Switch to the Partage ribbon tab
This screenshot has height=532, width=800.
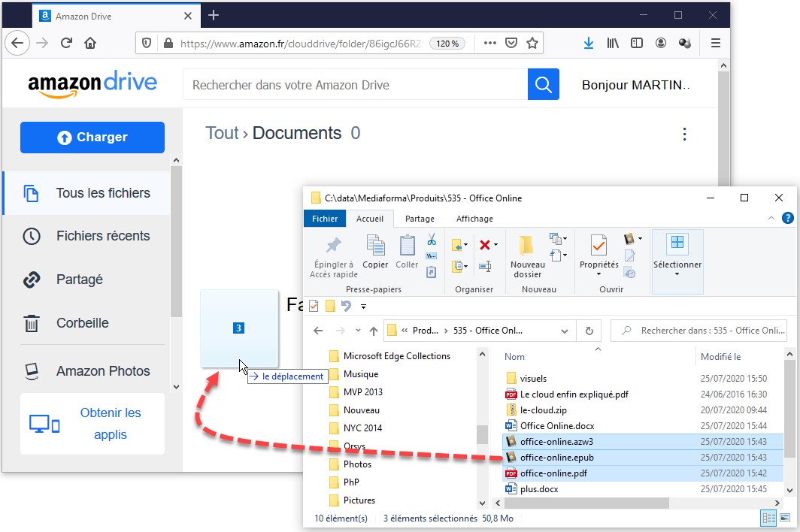click(x=420, y=219)
